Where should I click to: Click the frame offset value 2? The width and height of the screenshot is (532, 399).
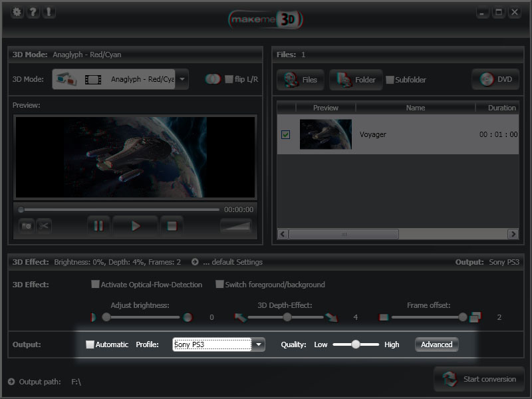coord(499,317)
